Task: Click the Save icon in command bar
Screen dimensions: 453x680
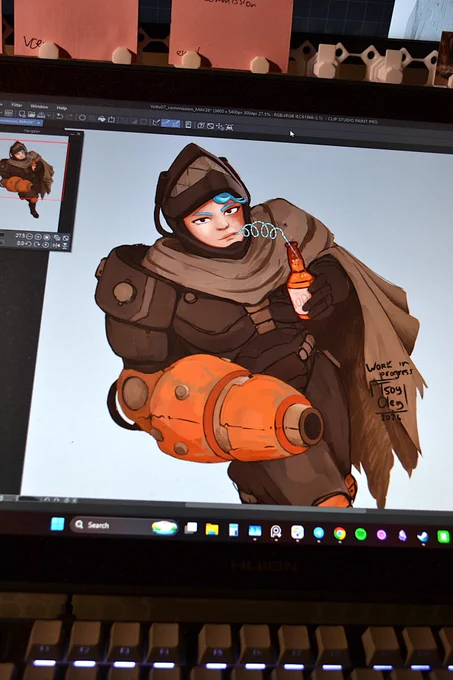Action: [x=41, y=114]
